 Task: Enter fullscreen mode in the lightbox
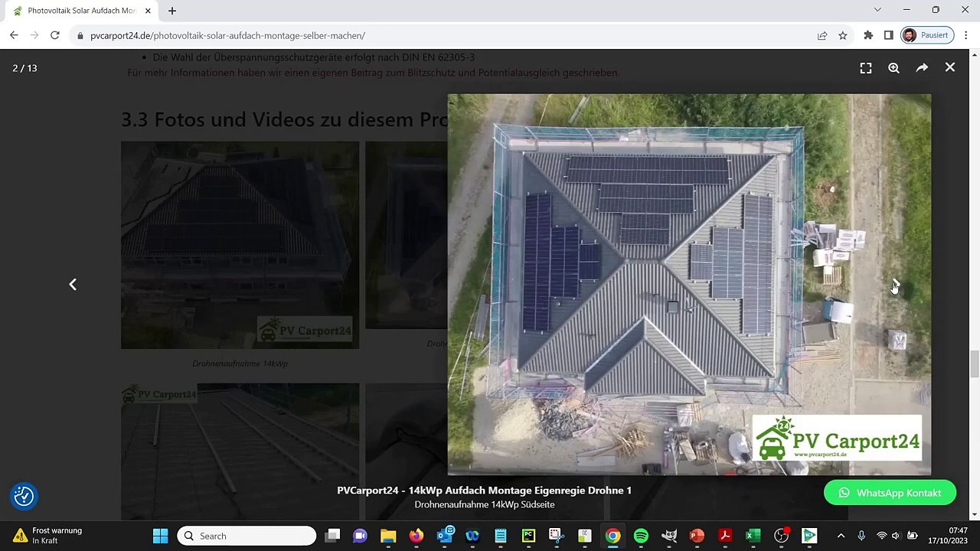click(x=866, y=68)
